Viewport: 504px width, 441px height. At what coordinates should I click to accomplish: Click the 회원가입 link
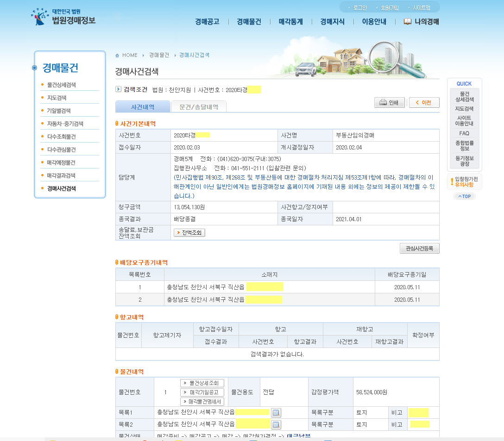click(390, 8)
